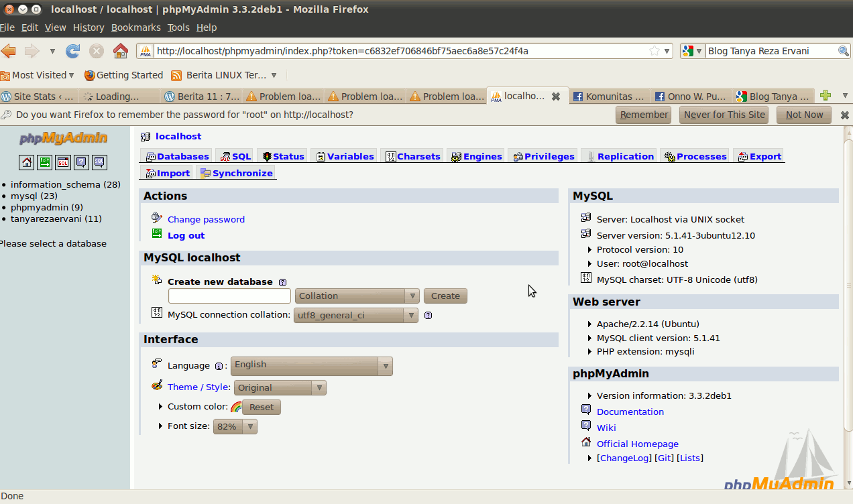Click the Reset custom color button
The image size is (853, 504).
262,407
